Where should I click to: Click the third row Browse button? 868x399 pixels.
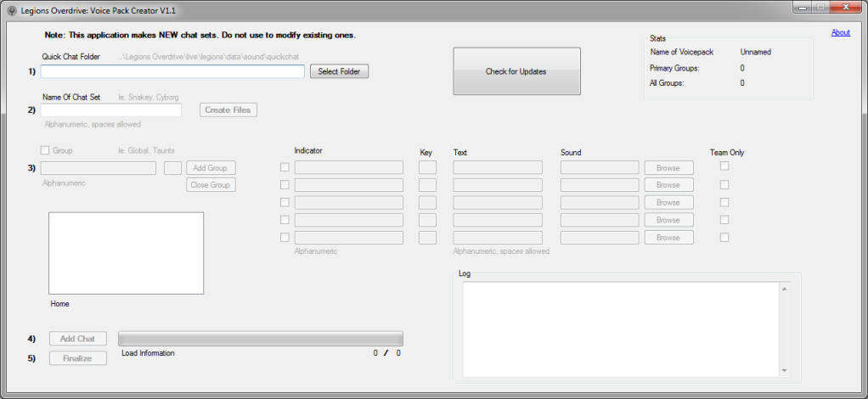point(668,203)
